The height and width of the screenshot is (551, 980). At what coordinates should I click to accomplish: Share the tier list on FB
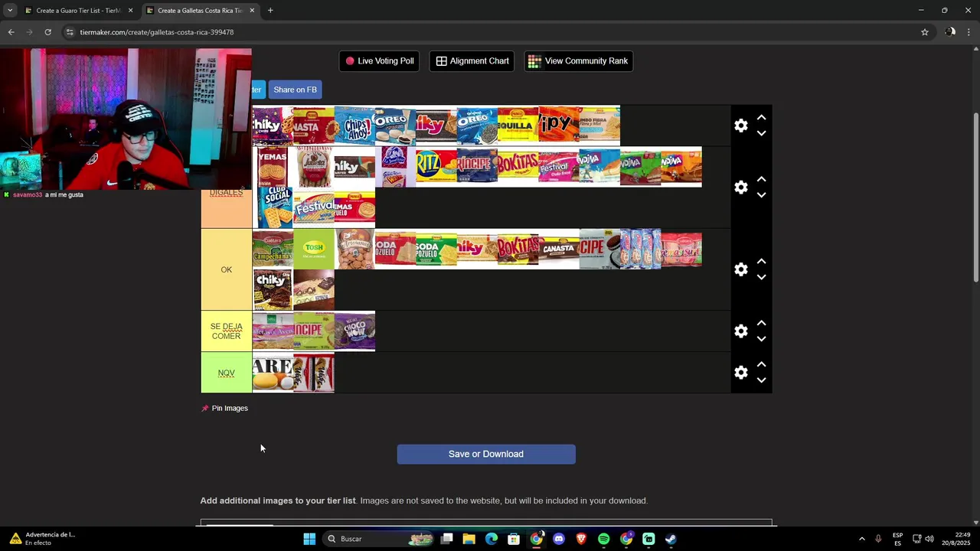[295, 90]
